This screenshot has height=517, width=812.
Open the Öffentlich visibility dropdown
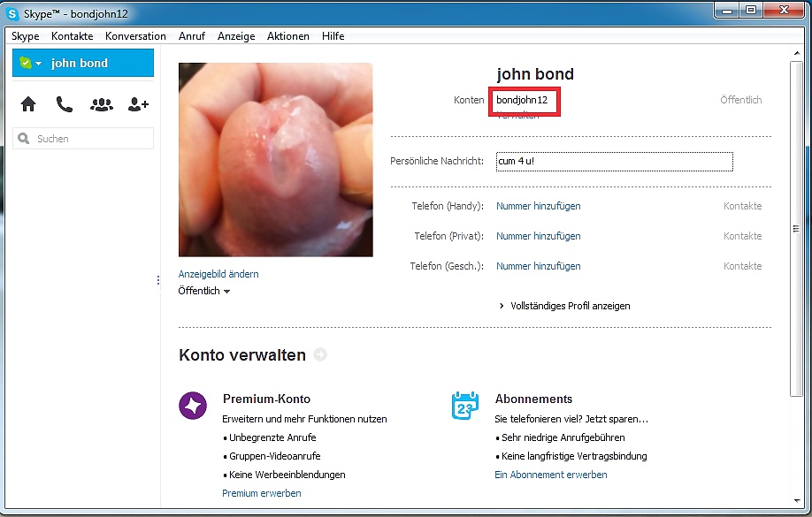coord(203,290)
